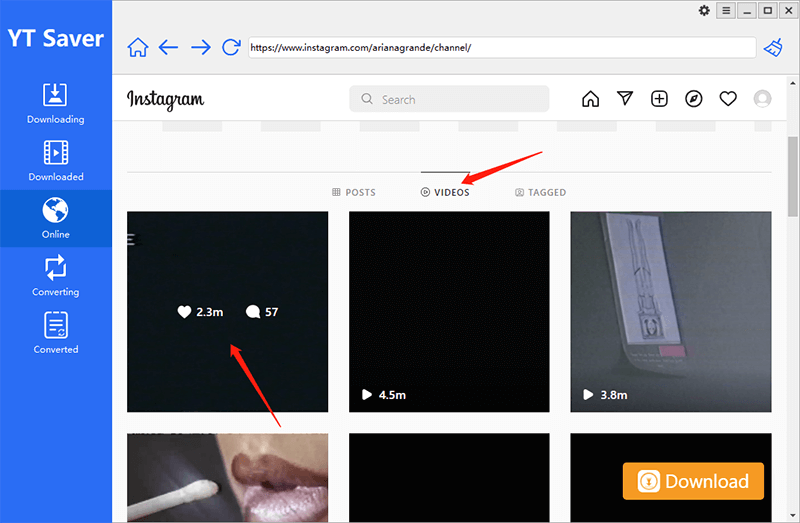The width and height of the screenshot is (800, 523).
Task: Close the YT Saver window
Action: (789, 11)
